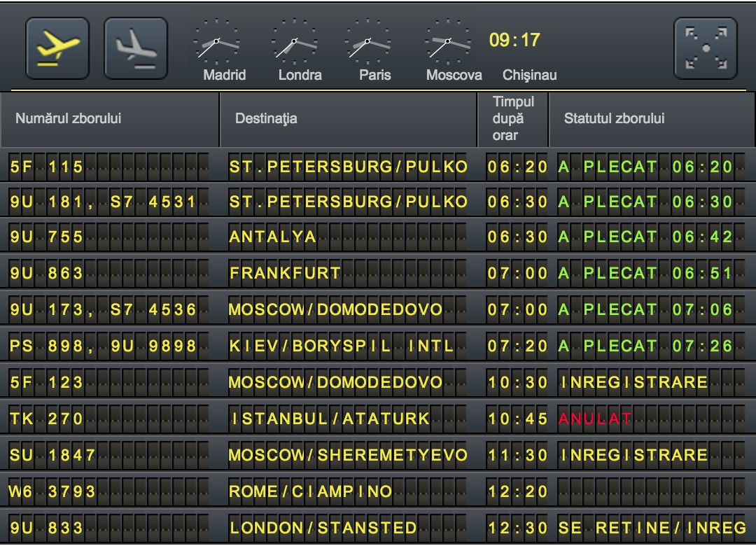
Task: Select flight number W6 3793
Action: (52, 491)
